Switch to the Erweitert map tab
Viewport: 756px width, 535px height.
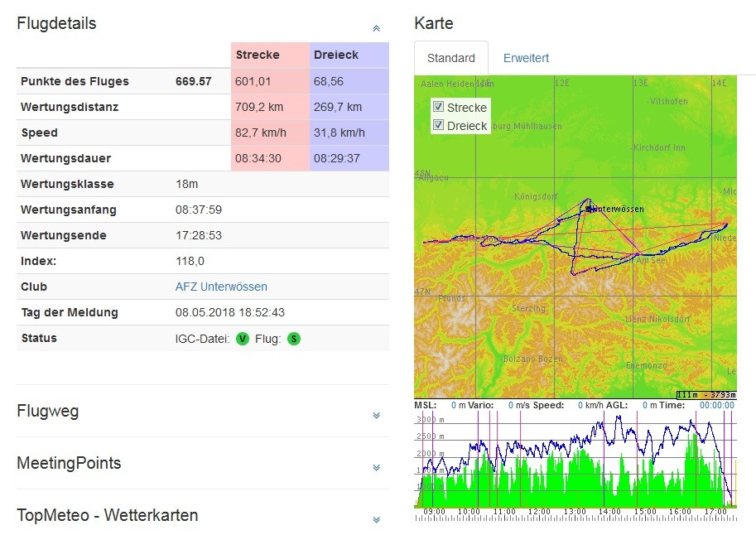[x=526, y=58]
